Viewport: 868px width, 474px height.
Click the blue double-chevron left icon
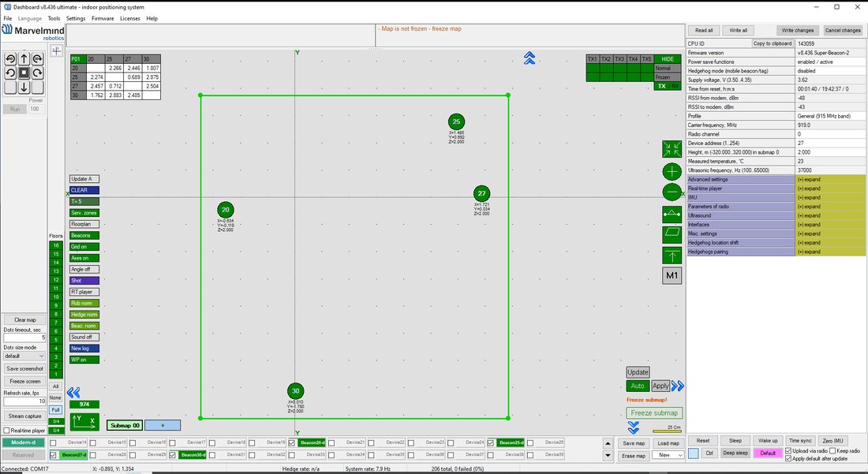(73, 393)
